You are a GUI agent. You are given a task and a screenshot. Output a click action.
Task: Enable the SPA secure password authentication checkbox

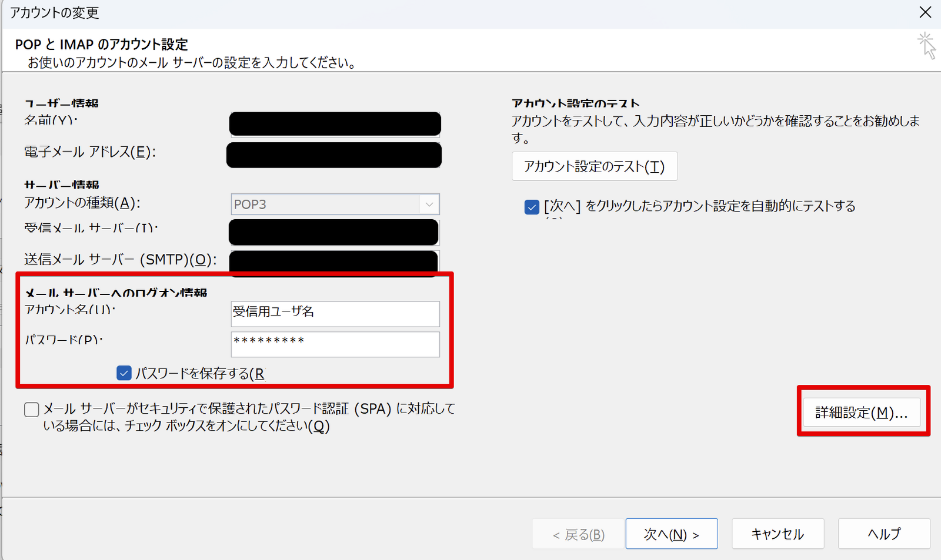coord(32,410)
